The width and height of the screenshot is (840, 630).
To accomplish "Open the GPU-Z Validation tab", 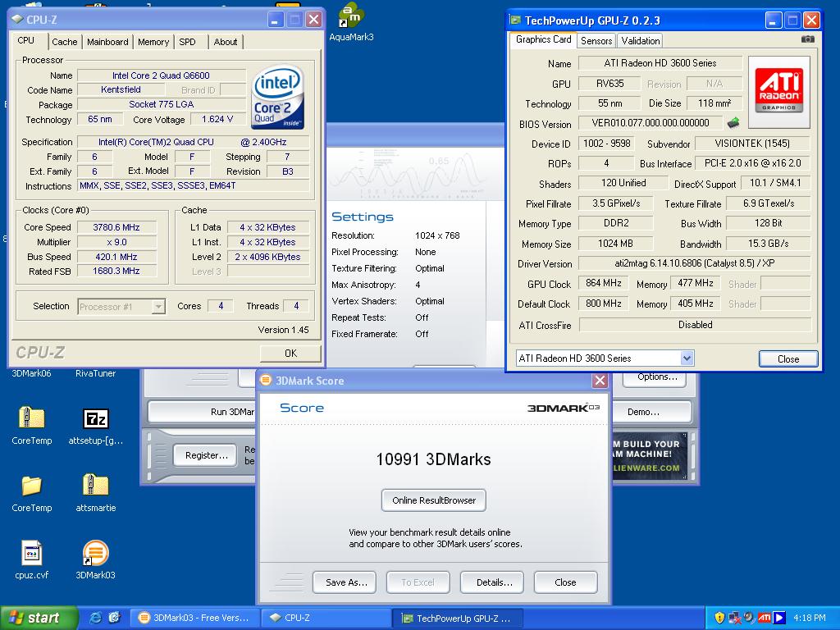I will point(640,41).
